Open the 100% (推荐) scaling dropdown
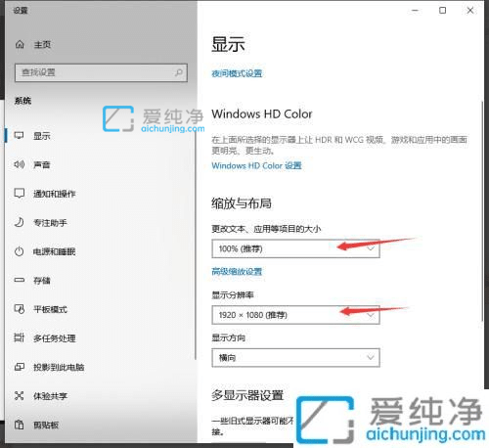489x448 pixels. [x=295, y=248]
